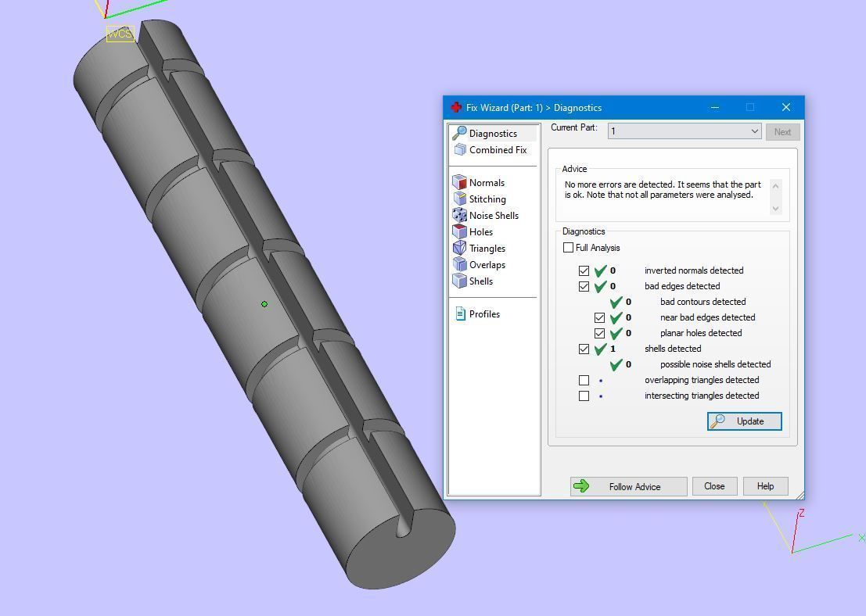Select the Overlaps fix page
Image resolution: width=866 pixels, height=616 pixels.
pos(487,265)
